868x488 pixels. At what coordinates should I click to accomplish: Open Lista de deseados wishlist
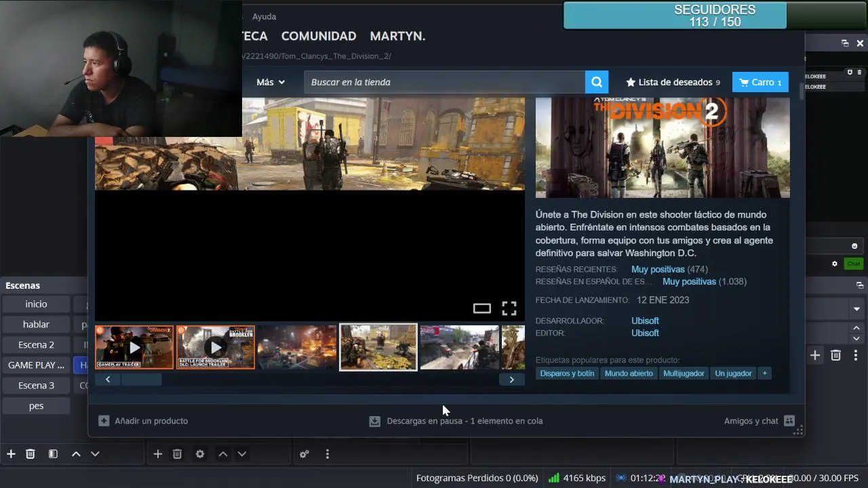point(673,82)
